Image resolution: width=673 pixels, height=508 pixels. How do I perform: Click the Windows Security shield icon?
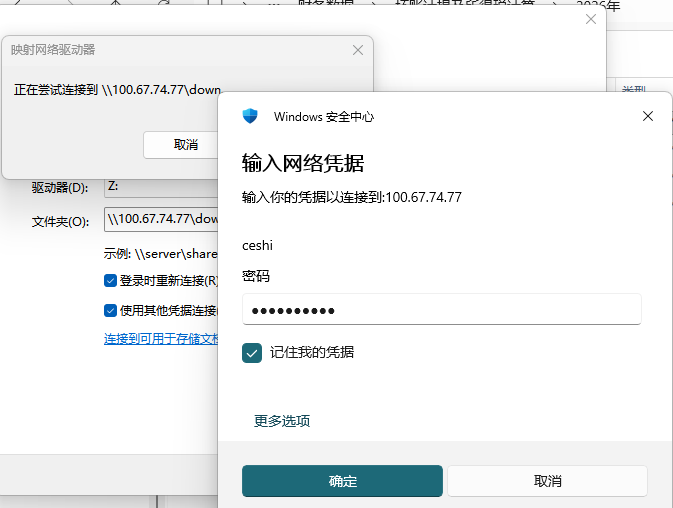click(250, 116)
